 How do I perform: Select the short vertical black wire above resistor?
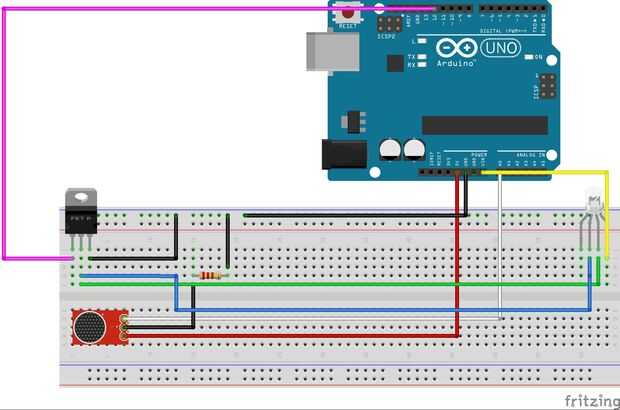click(228, 241)
